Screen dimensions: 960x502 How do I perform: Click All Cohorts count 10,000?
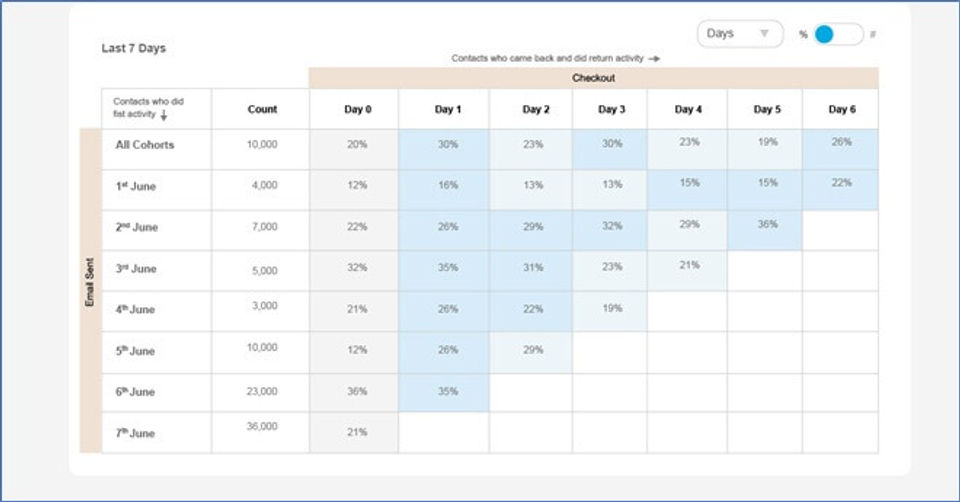point(262,144)
